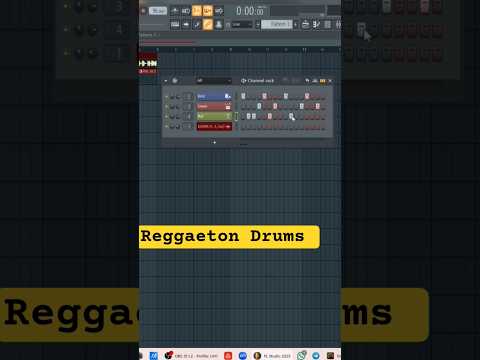Open Telegram from the taskbar
Screen dimensions: 480x360
pos(316,356)
